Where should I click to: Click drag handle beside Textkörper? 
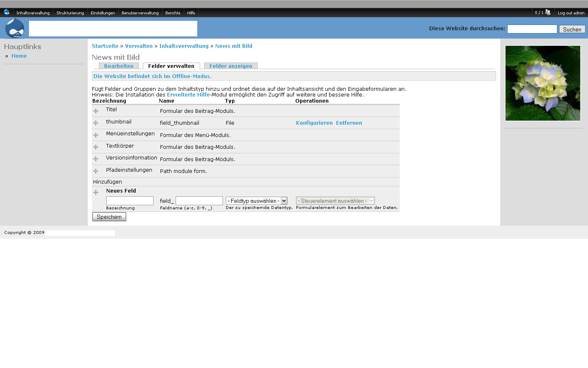[96, 147]
